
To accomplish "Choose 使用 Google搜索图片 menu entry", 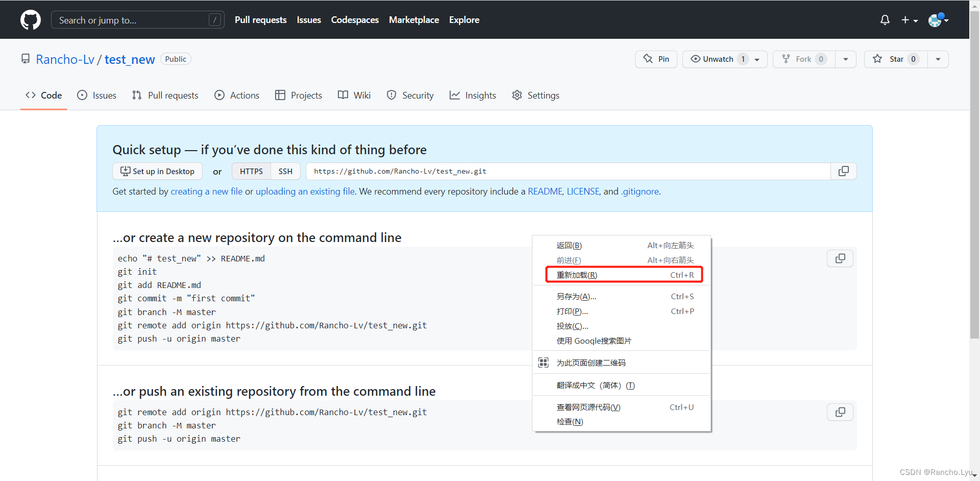I will click(622, 341).
